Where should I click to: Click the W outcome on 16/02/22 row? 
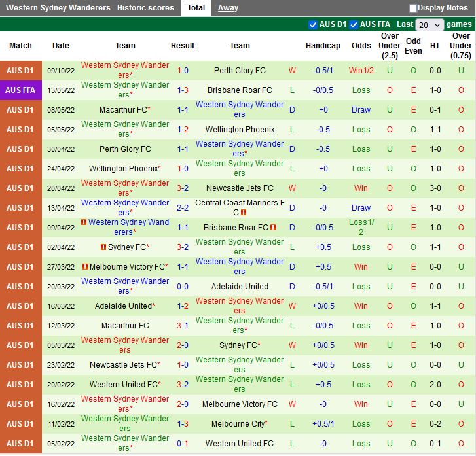coord(292,404)
